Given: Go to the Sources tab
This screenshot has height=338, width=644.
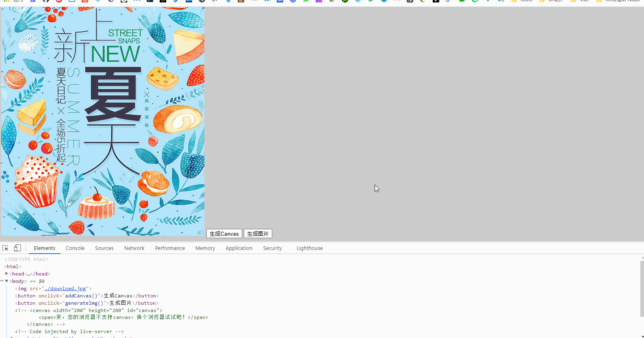Looking at the screenshot, I should 104,248.
